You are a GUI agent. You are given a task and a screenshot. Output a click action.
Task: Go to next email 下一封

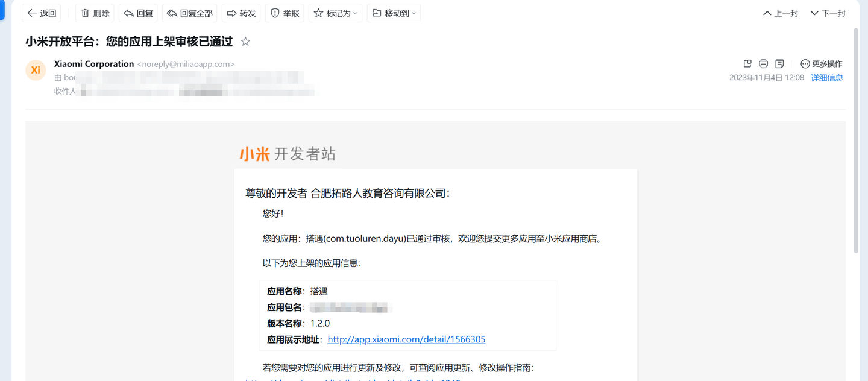pyautogui.click(x=828, y=13)
